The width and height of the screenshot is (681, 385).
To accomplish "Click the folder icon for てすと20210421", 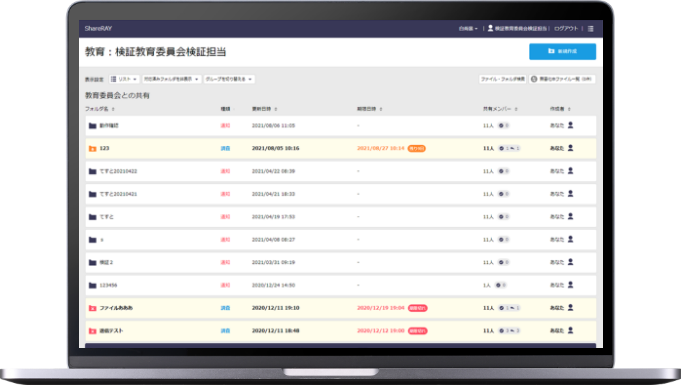I will click(x=93, y=194).
